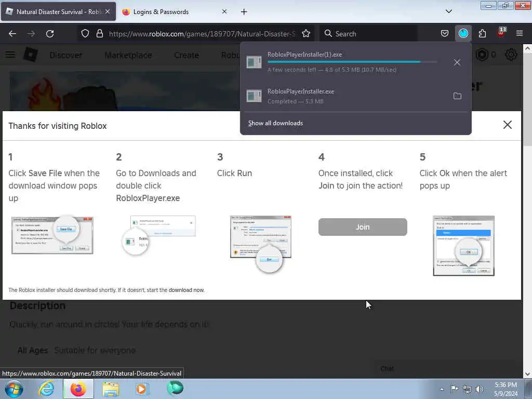The width and height of the screenshot is (532, 399).
Task: Open the extension with 13 badge
Action: pos(501,33)
